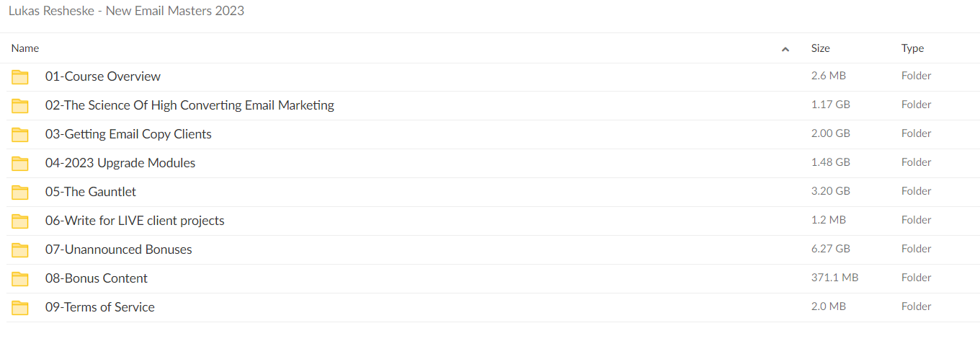
Task: Open the 05-The Gauntlet folder link
Action: coord(91,192)
